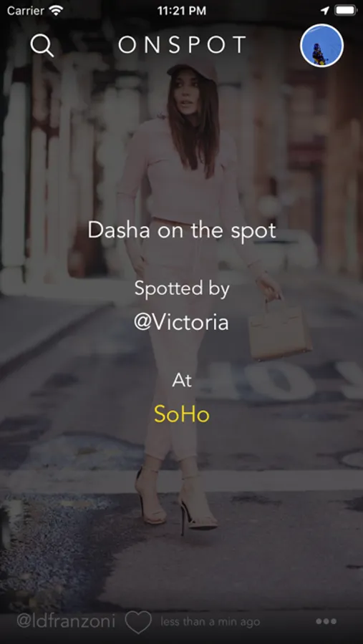Tap the location services arrow icon
The image size is (363, 644).
tap(325, 11)
